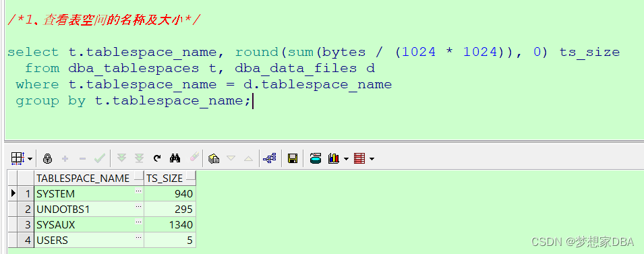Open ellipsis button in UNDOTBS1 cell

[139, 206]
